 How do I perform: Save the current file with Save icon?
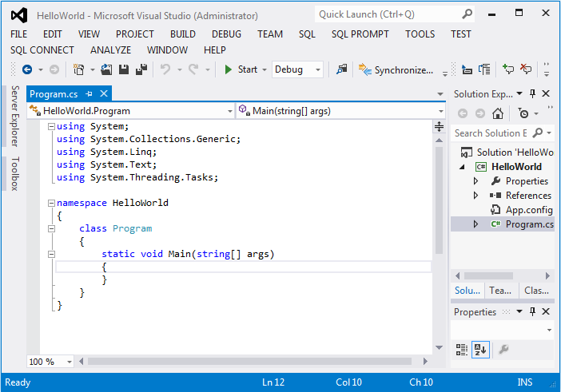[x=124, y=69]
